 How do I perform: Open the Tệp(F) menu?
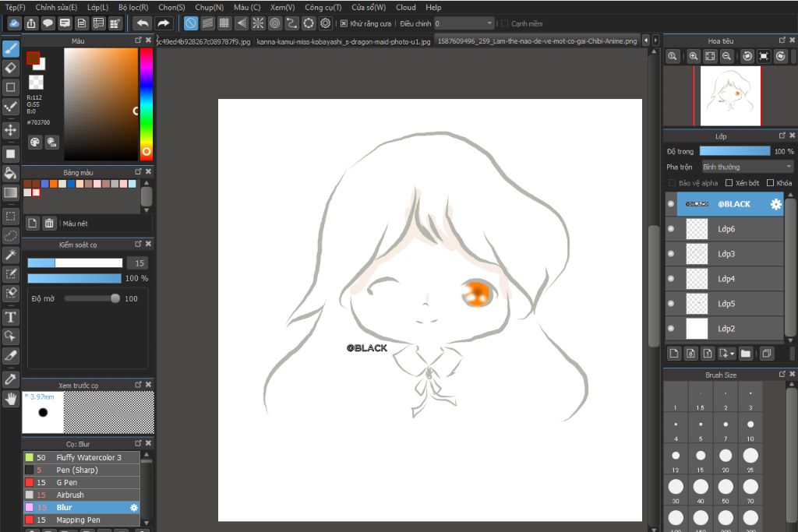point(16,7)
